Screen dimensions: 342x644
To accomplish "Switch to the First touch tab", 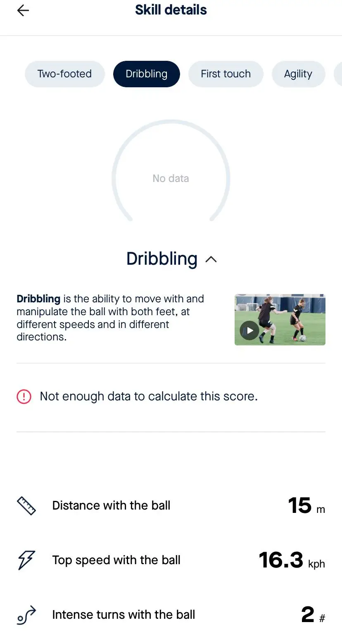I will [x=226, y=74].
